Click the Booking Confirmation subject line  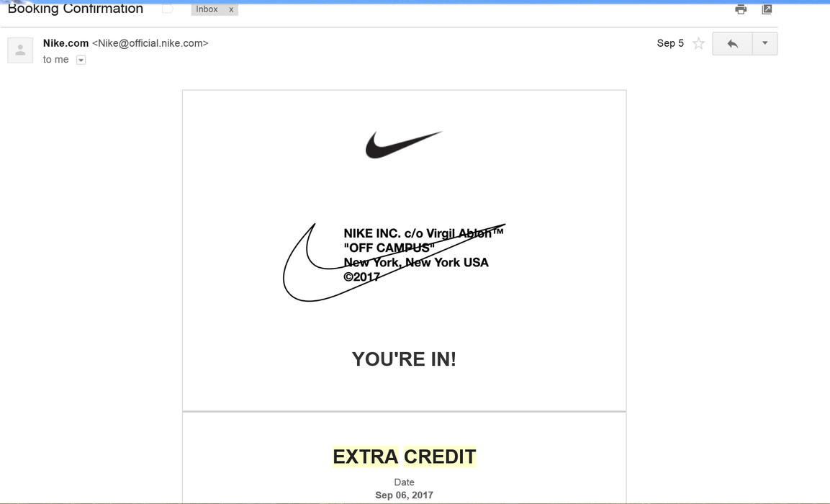click(x=75, y=9)
